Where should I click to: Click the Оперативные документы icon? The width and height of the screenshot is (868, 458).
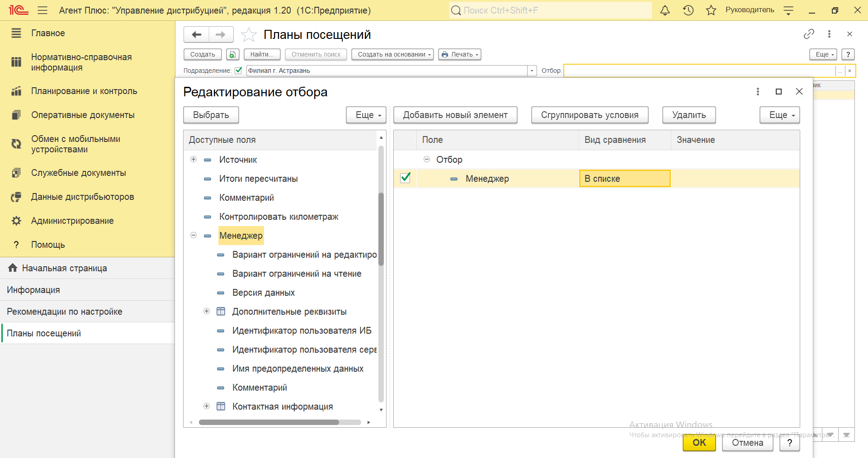[x=16, y=115]
